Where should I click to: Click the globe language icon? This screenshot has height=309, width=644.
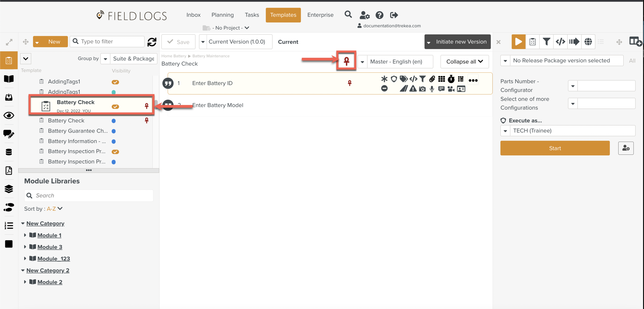(x=588, y=42)
